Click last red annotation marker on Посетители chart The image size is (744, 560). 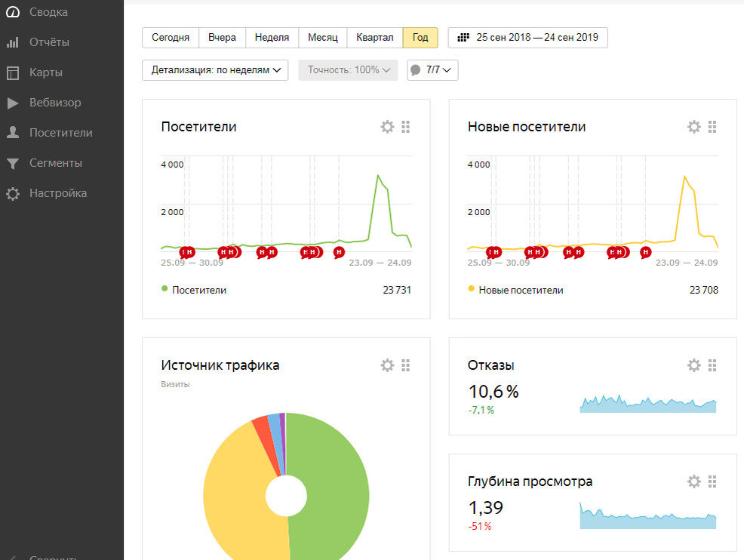(339, 252)
